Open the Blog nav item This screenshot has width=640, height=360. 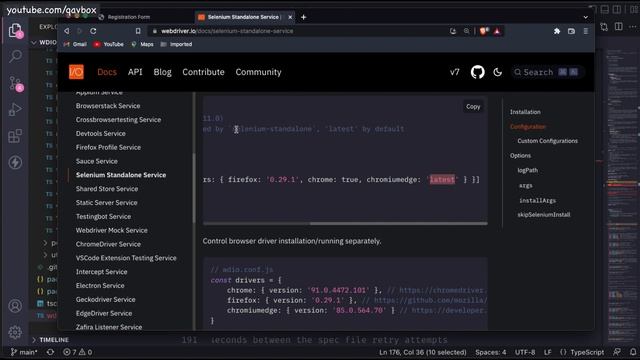162,72
